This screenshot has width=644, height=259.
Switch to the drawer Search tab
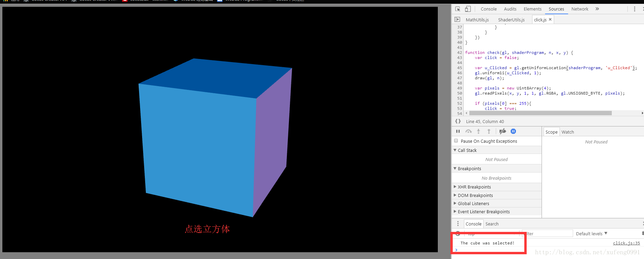[492, 224]
